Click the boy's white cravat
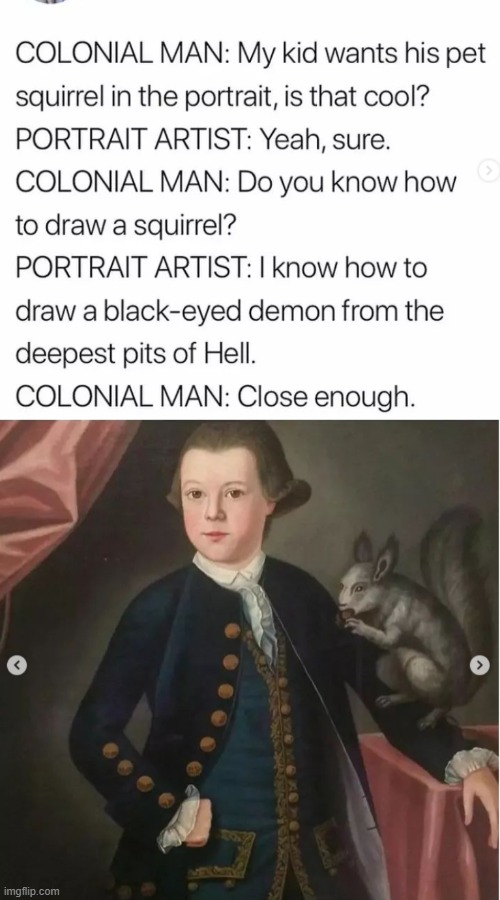Screen dimensions: 500x900 coord(247,597)
